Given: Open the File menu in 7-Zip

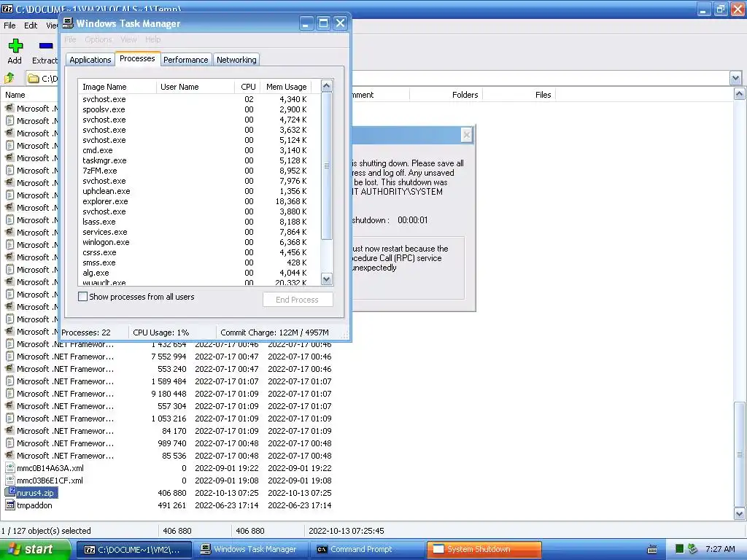Looking at the screenshot, I should click(9, 26).
